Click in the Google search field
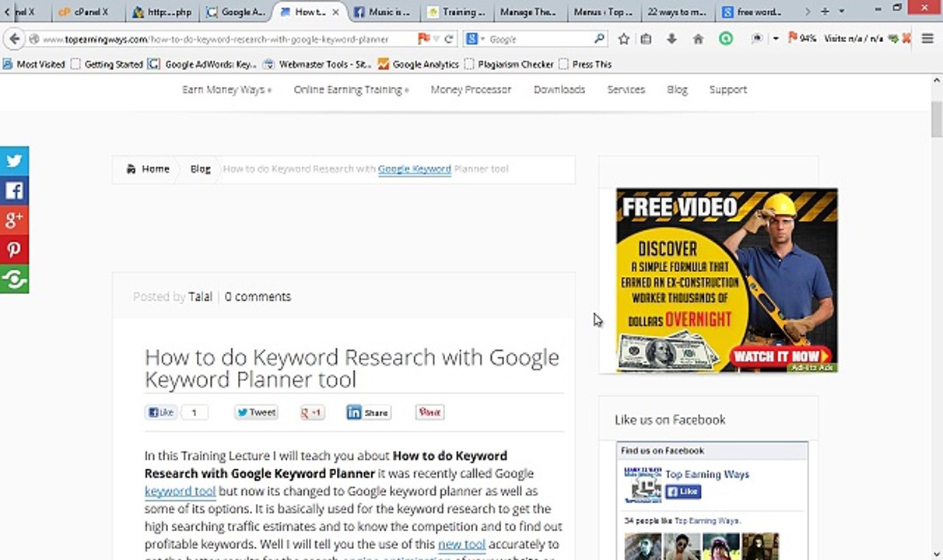The height and width of the screenshot is (560, 943). pyautogui.click(x=538, y=39)
